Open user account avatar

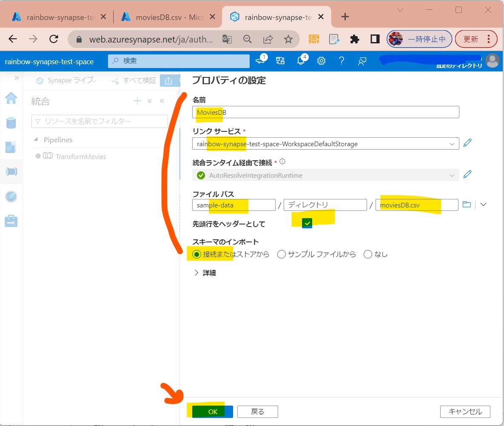(x=493, y=60)
